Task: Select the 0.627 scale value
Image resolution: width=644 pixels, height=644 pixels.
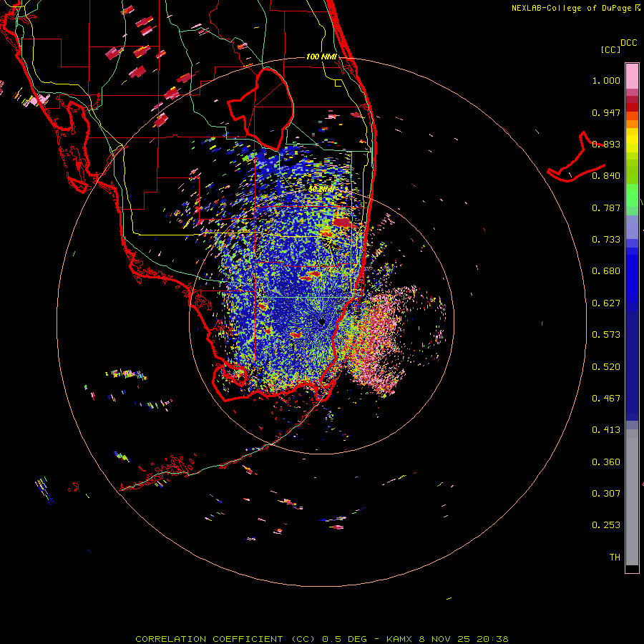Action: pyautogui.click(x=606, y=303)
